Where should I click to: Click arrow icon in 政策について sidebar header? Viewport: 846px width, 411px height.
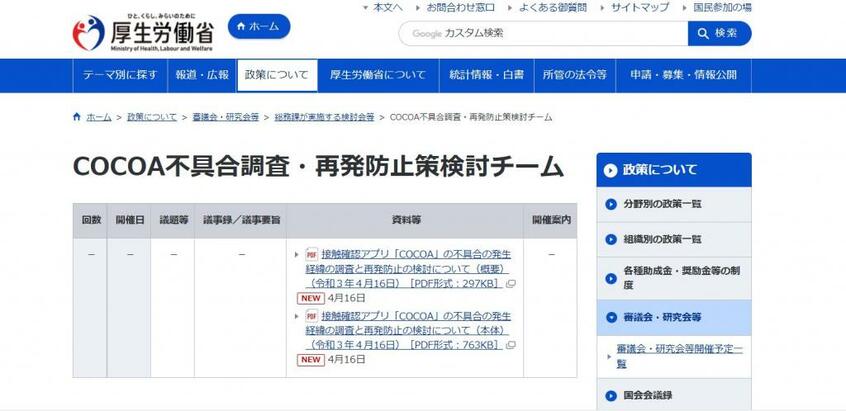(x=611, y=170)
